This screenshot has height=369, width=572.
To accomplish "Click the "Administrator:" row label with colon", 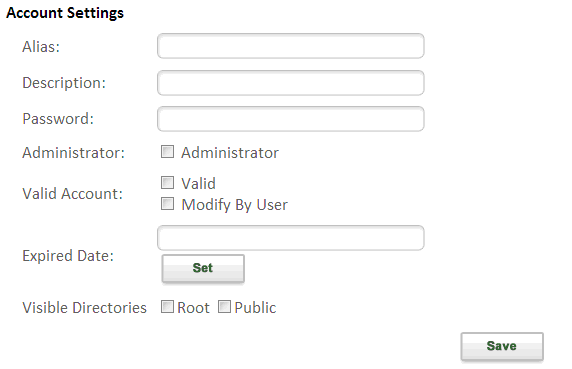I will point(73,152).
